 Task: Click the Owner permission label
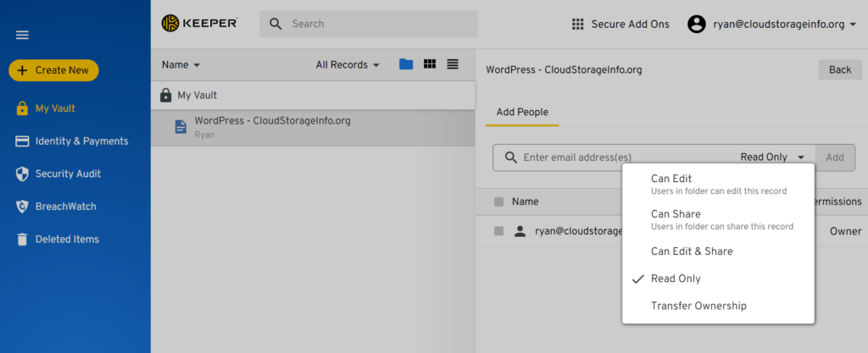[845, 231]
